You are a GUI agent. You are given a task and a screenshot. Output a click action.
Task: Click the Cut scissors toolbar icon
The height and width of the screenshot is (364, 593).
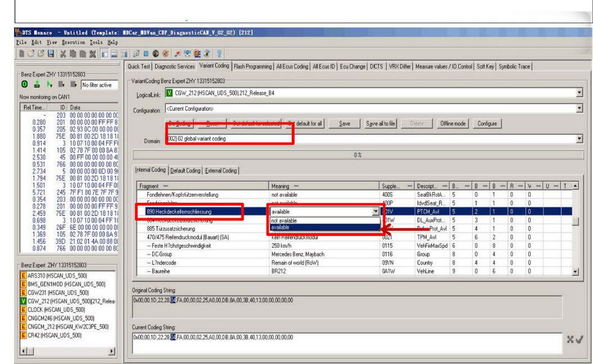[x=63, y=54]
